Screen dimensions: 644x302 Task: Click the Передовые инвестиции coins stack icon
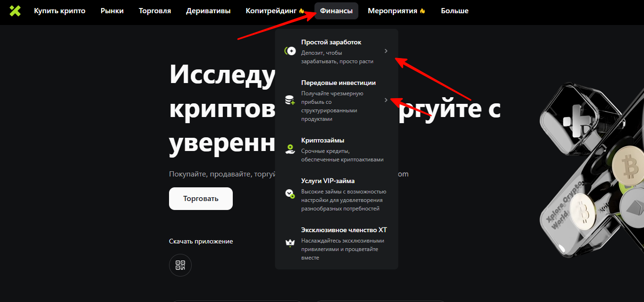click(289, 100)
